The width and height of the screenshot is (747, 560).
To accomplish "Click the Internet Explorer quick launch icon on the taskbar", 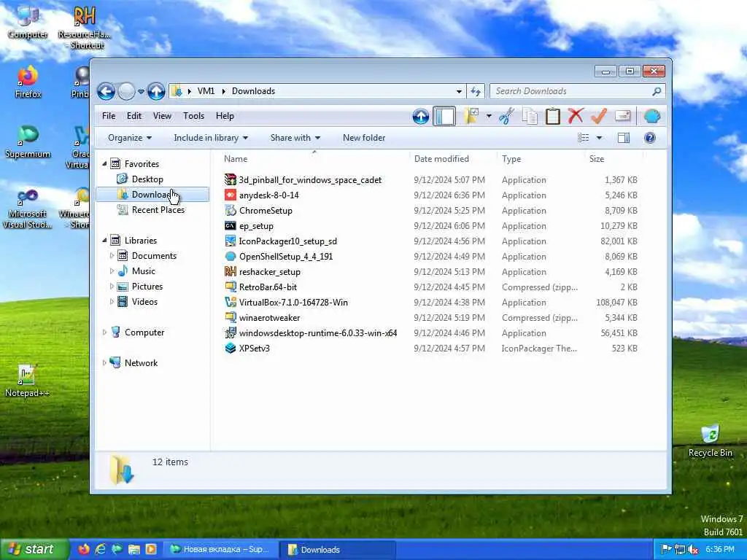I will pos(100,550).
